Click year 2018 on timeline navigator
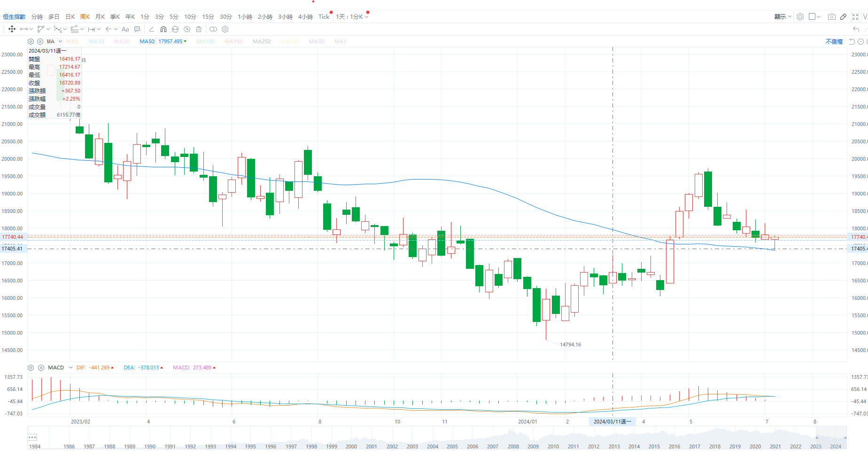 pos(715,446)
